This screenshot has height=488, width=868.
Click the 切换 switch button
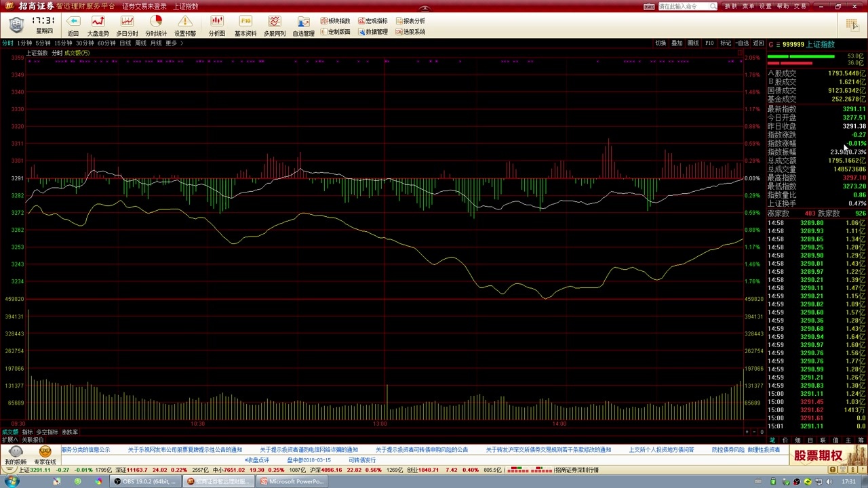(x=660, y=43)
